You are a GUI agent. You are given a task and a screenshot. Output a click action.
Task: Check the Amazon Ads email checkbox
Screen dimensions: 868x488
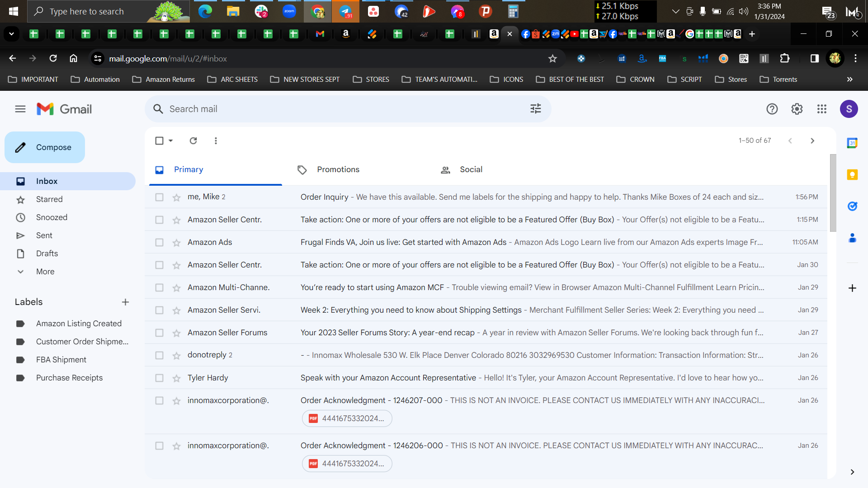pyautogui.click(x=159, y=243)
